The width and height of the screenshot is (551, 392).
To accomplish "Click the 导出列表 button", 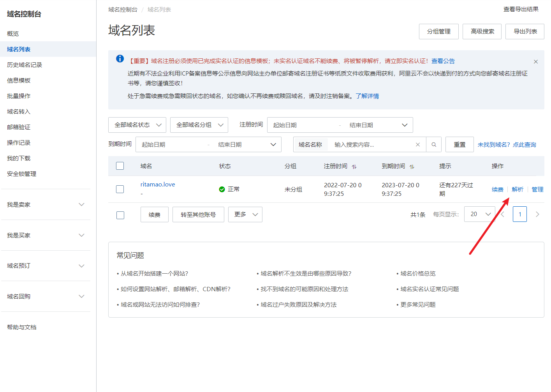I will [525, 32].
